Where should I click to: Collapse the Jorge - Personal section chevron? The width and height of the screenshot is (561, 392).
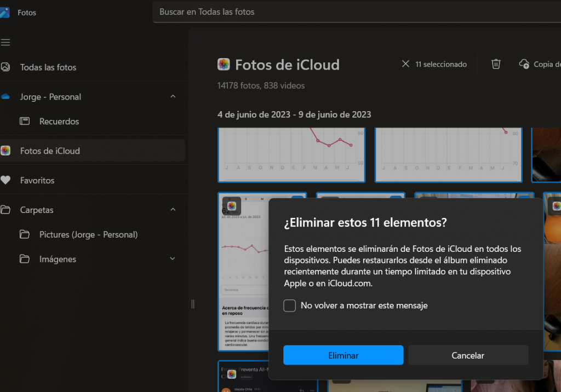tap(173, 97)
